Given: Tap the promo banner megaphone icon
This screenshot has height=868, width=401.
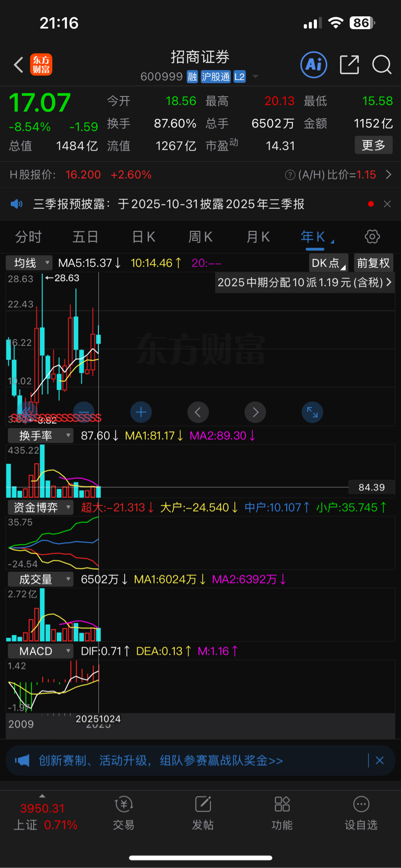Looking at the screenshot, I should [x=22, y=760].
